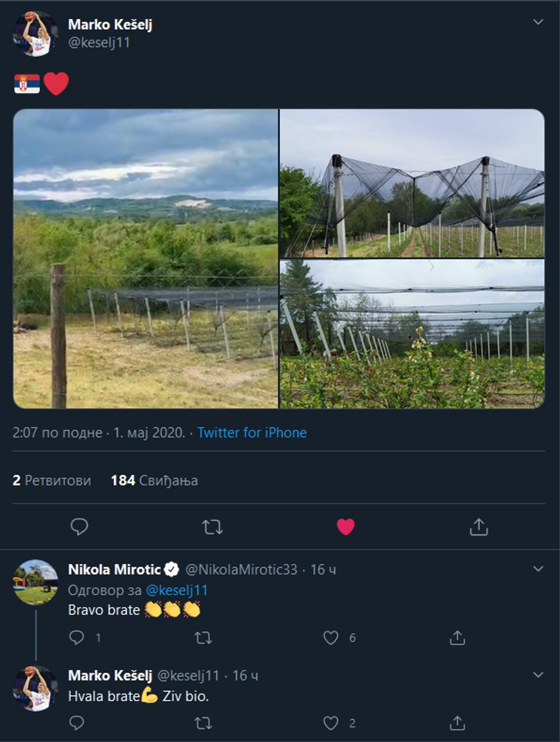This screenshot has width=560, height=742.
Task: View the 184 Свиђања list
Action: pos(154,480)
